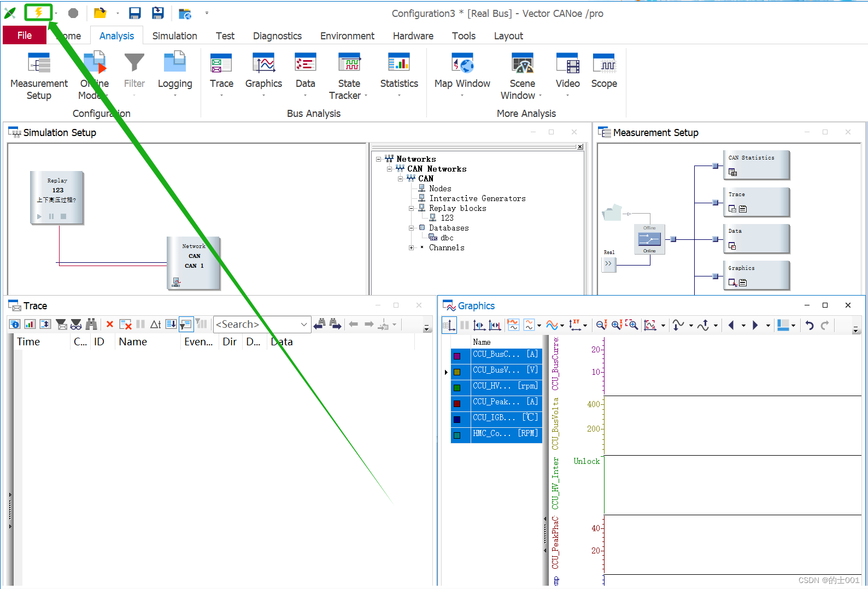The image size is (868, 589).
Task: Collapse the Databases tree node
Action: pyautogui.click(x=412, y=228)
